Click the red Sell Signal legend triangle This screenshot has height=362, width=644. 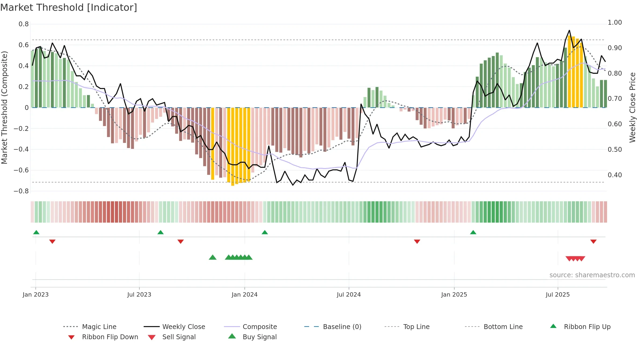point(152,337)
